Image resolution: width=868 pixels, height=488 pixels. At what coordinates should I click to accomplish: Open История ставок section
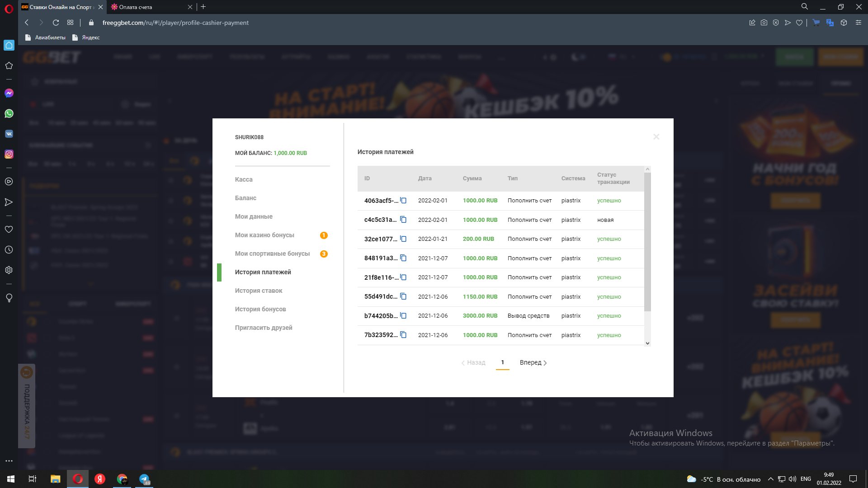tap(258, 291)
